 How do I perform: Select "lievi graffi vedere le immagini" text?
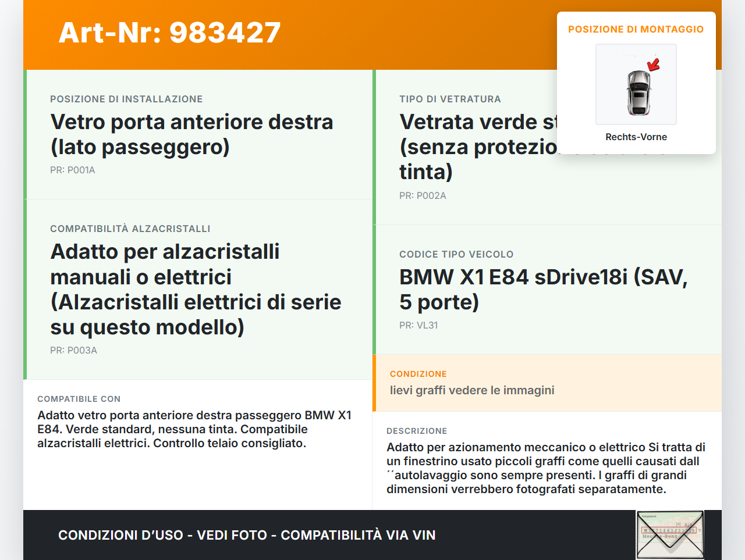click(472, 390)
